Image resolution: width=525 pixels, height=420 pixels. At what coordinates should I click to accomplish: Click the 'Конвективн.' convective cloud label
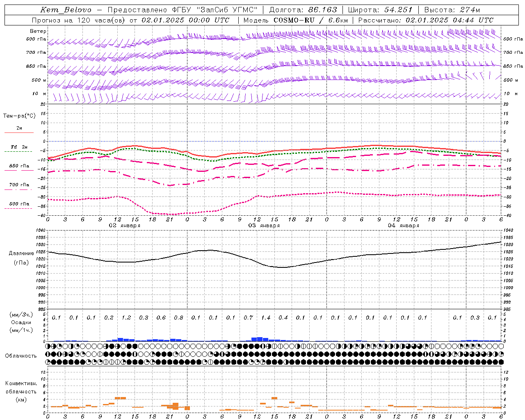[21, 383]
